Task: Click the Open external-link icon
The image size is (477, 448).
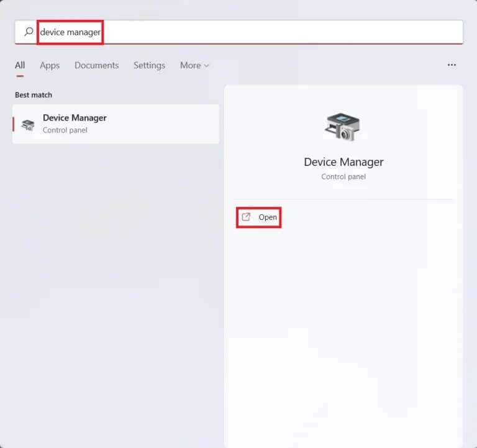Action: pos(246,217)
